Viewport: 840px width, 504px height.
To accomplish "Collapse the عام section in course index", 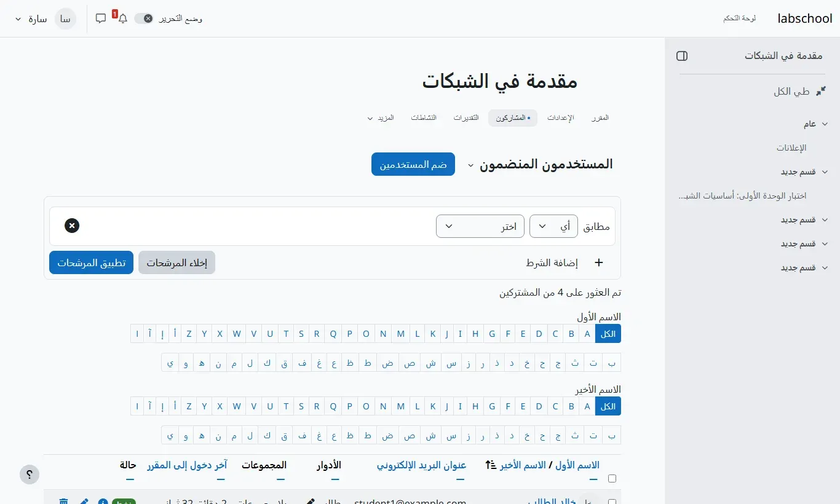I will (x=825, y=124).
